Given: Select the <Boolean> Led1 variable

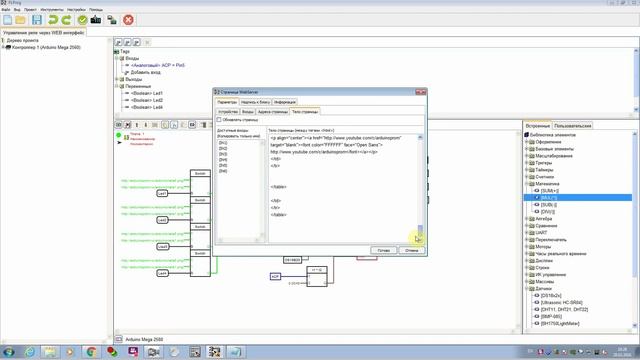Looking at the screenshot, I should 147,93.
